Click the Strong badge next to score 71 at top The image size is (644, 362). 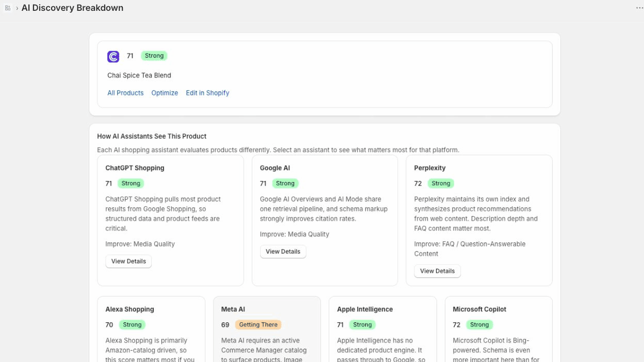154,56
